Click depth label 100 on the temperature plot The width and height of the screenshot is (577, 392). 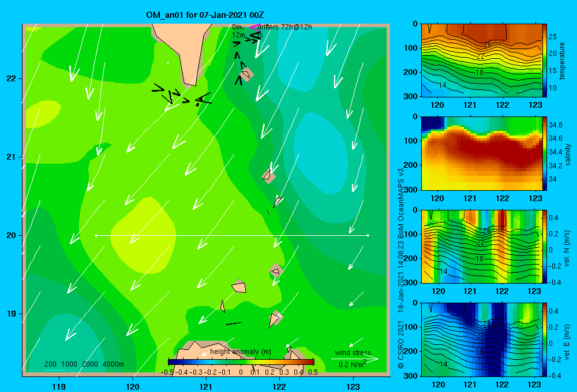click(x=411, y=48)
